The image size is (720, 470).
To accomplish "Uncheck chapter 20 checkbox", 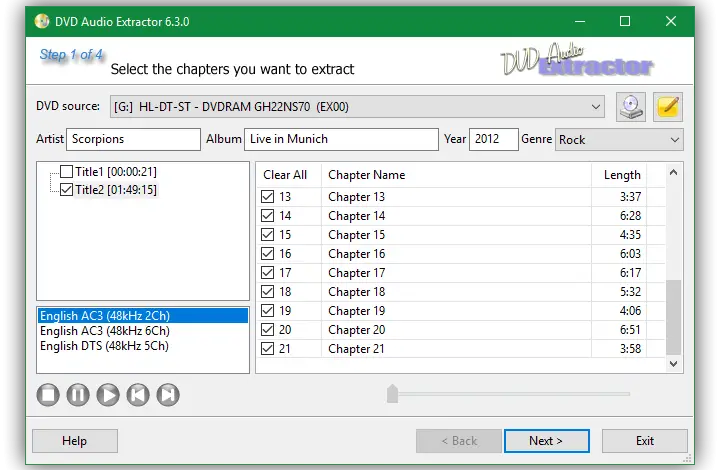I will coord(267,330).
